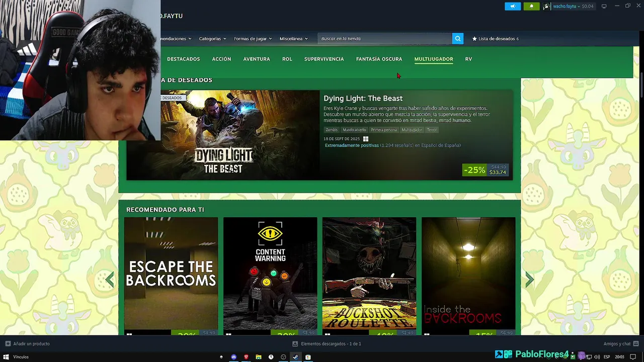Viewport: 644px width, 362px height.
Task: Click the downloads icon in Steam footer
Action: [295, 344]
